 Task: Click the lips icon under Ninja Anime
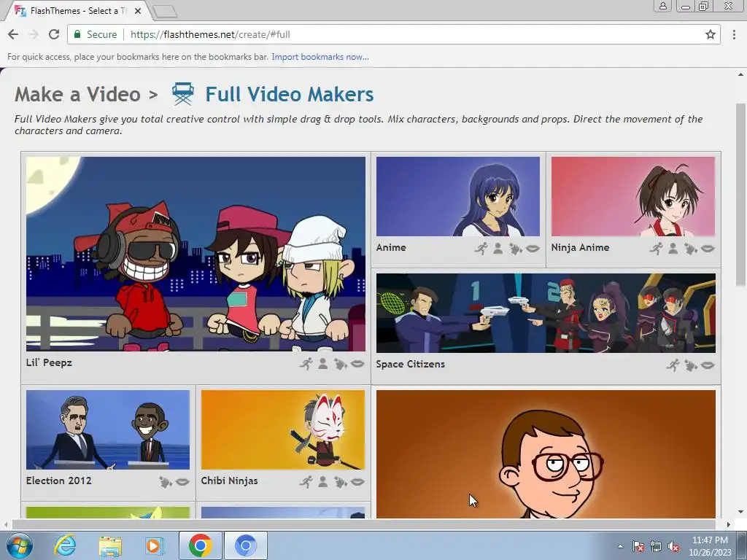click(x=708, y=249)
